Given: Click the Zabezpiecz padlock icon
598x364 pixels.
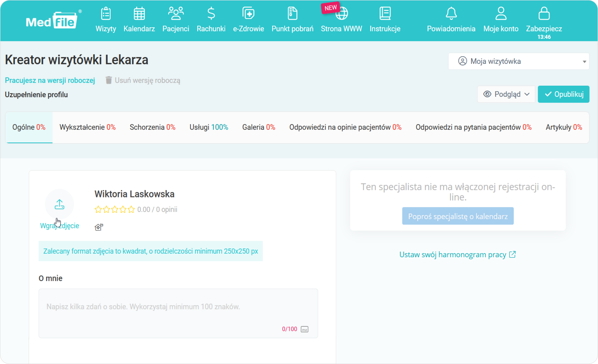Looking at the screenshot, I should pyautogui.click(x=544, y=13).
